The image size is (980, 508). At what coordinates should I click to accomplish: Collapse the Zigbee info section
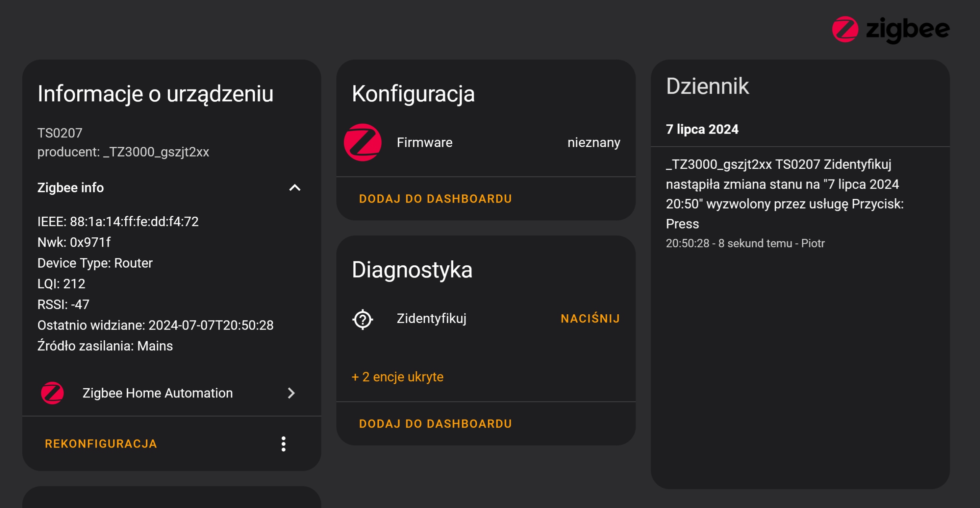point(294,188)
